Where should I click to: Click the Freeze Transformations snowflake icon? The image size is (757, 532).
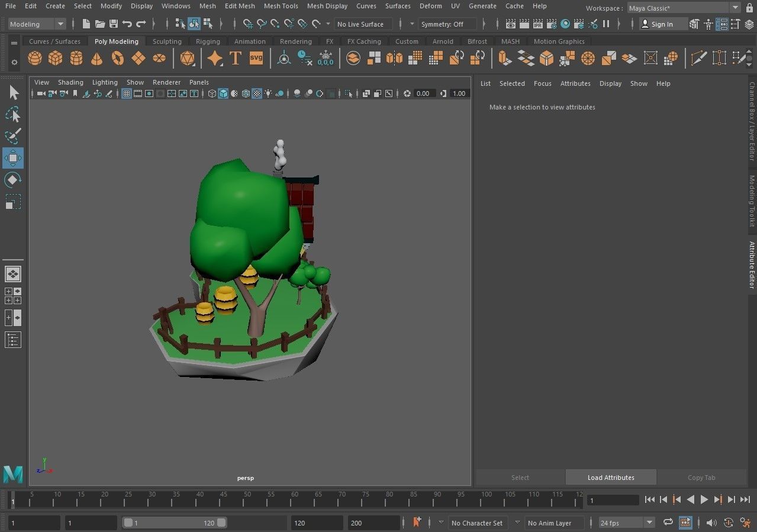coord(326,58)
